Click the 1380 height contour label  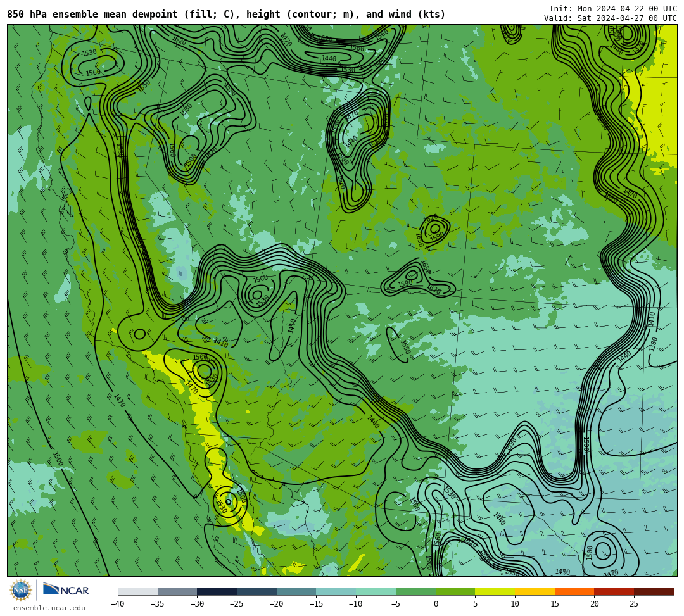pos(653,344)
